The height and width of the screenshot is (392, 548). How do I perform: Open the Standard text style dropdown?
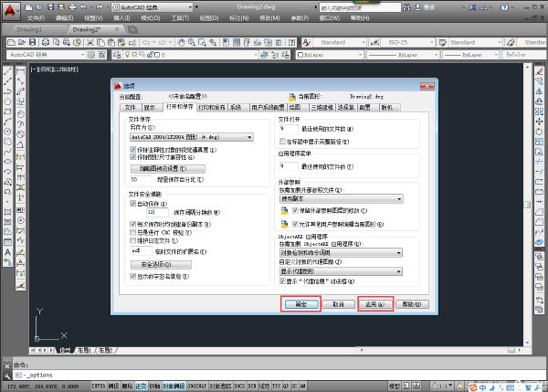coord(339,42)
